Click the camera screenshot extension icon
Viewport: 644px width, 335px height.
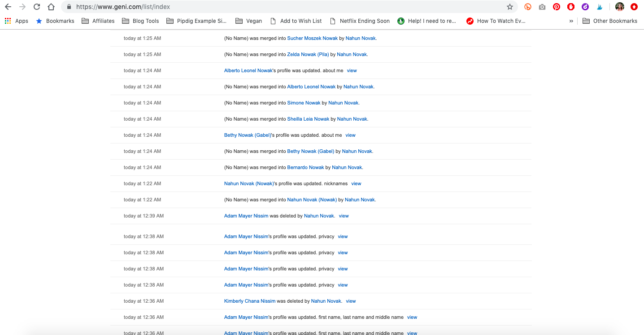point(542,7)
